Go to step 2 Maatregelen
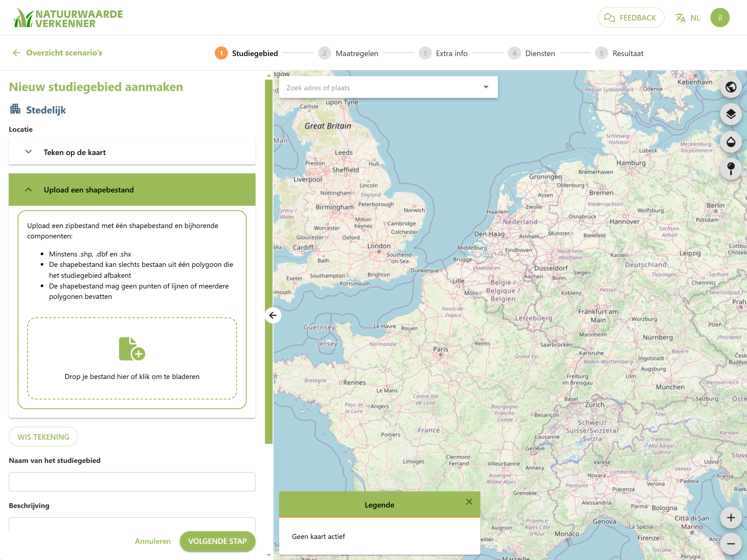The image size is (747, 560). pyautogui.click(x=348, y=53)
